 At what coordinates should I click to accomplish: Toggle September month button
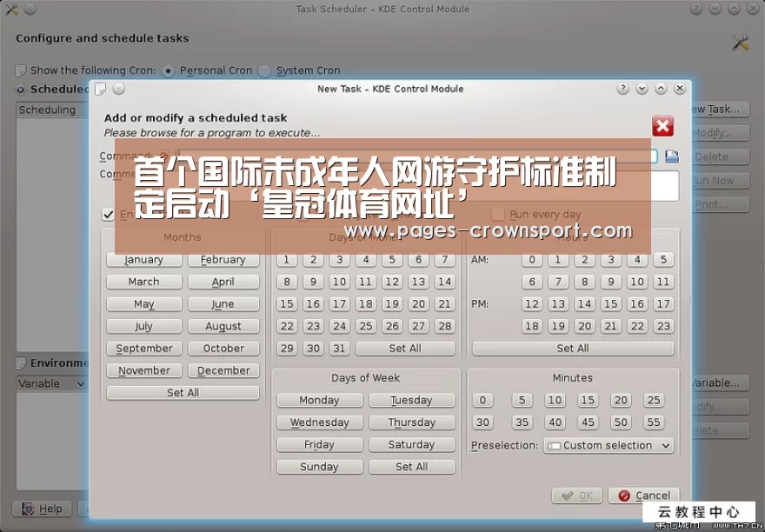(x=144, y=349)
